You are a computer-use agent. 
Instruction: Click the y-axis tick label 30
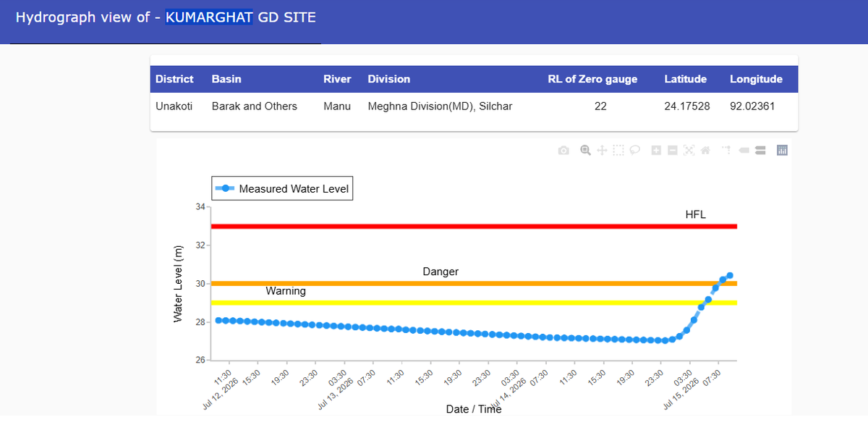pyautogui.click(x=200, y=284)
